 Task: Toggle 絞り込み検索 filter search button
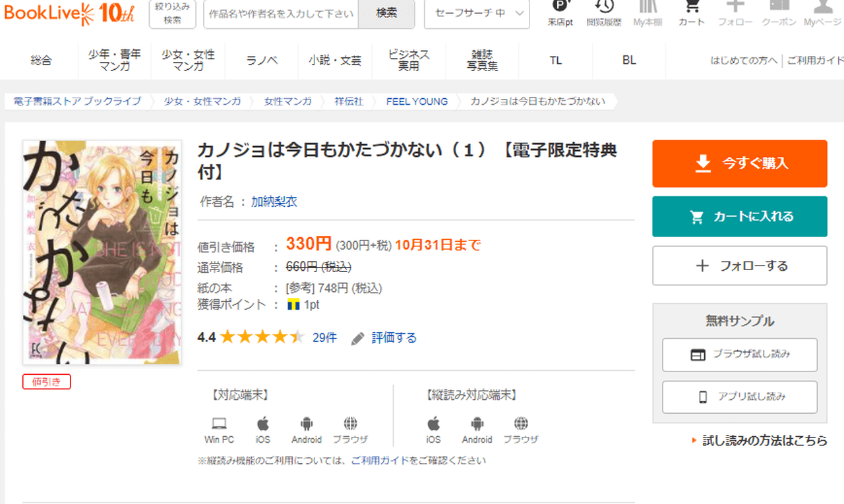tap(173, 14)
